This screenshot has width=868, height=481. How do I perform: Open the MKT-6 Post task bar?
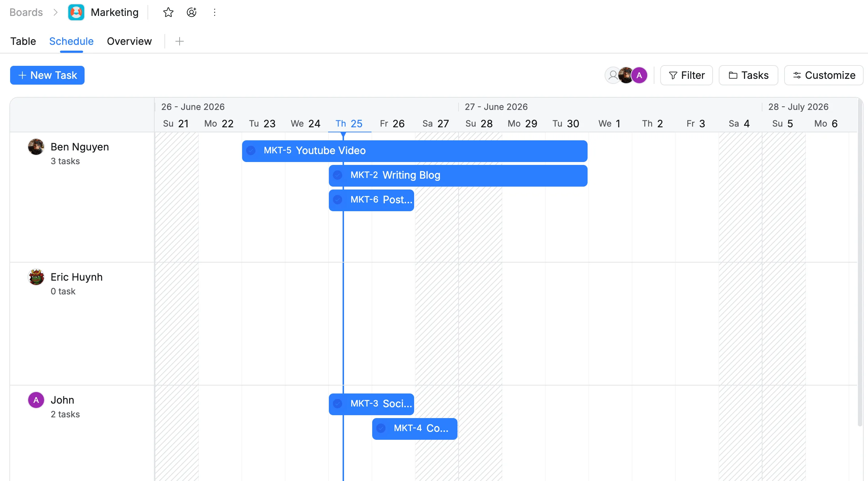pos(371,200)
